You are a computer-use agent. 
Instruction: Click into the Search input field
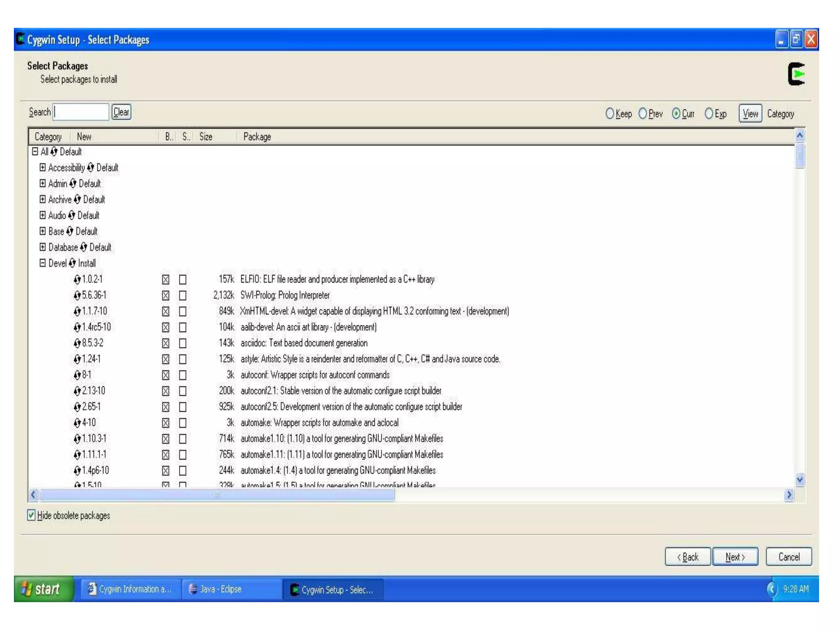click(81, 112)
